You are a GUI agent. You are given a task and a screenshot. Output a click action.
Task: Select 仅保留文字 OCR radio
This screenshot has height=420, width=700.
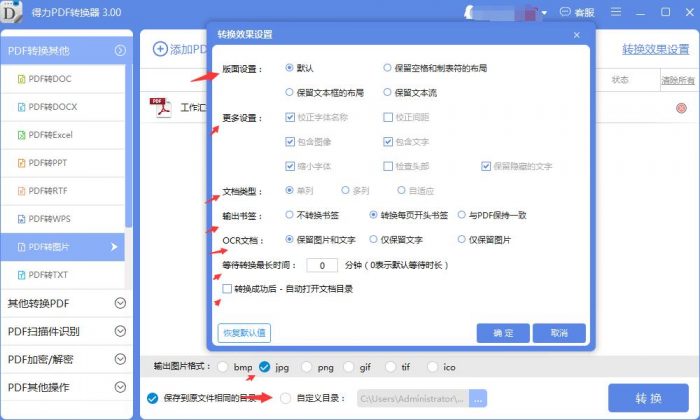coord(373,240)
